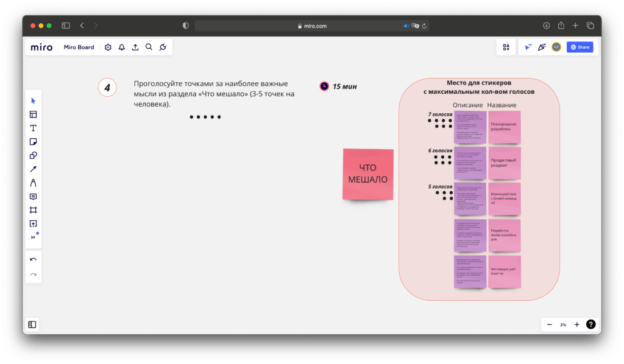Open board settings gear menu

pos(108,47)
